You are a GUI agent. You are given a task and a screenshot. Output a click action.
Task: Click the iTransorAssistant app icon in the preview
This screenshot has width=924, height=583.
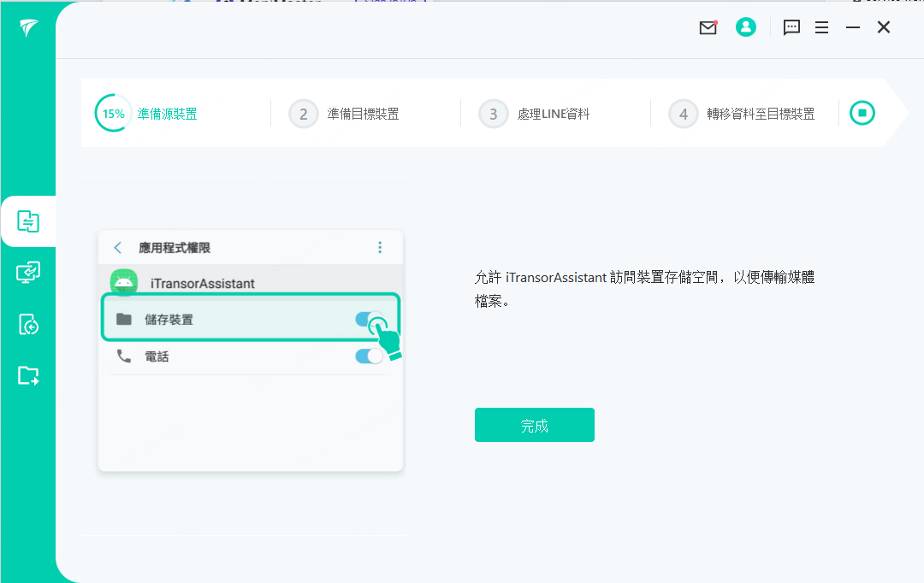pyautogui.click(x=124, y=281)
